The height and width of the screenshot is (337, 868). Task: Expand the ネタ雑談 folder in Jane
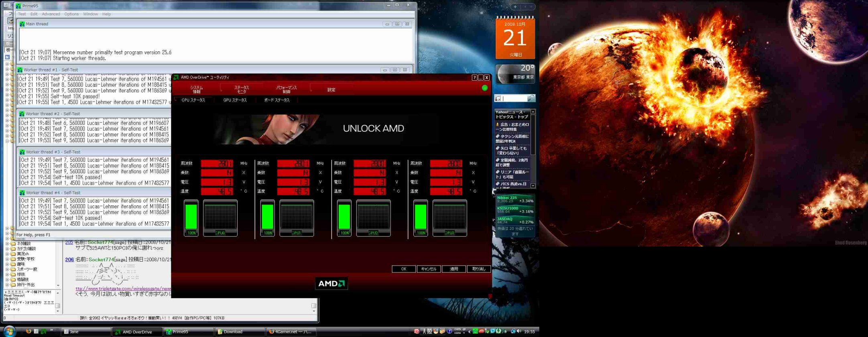coord(7,244)
